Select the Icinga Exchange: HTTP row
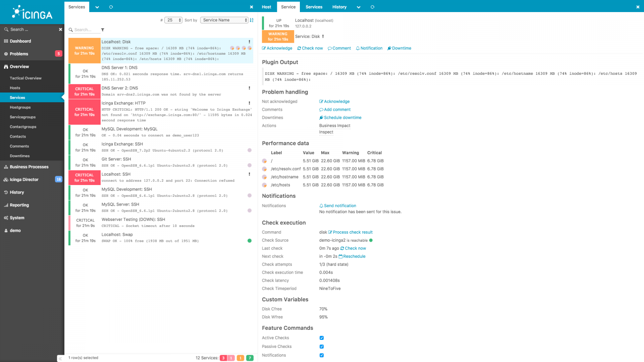The image size is (644, 362). coord(161,112)
